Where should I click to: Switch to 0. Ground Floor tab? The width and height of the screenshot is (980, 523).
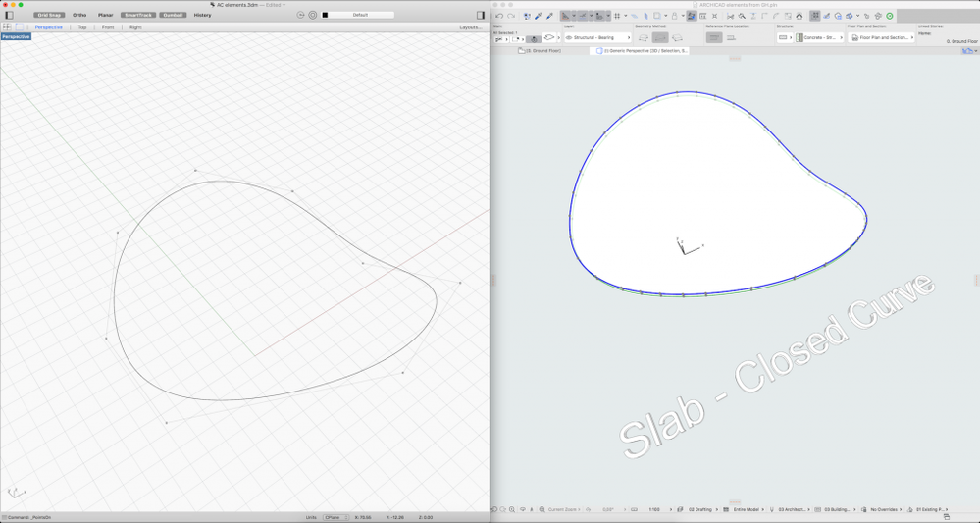[540, 51]
